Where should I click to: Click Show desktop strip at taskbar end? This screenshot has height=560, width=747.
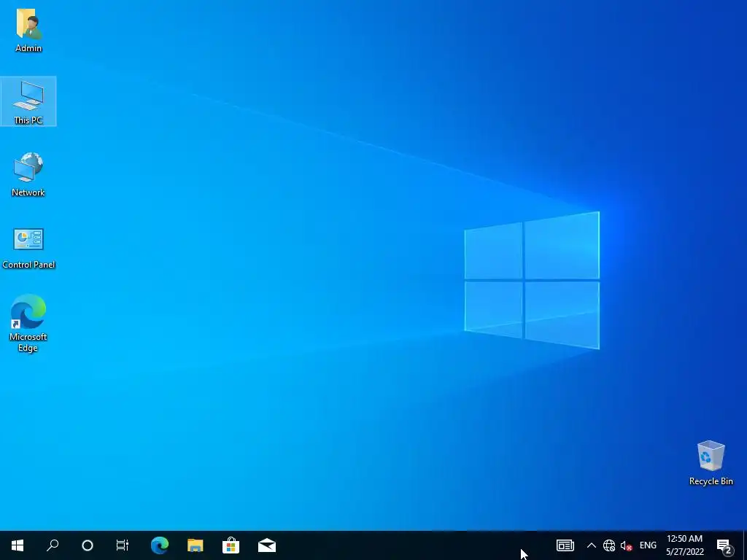[x=745, y=545]
